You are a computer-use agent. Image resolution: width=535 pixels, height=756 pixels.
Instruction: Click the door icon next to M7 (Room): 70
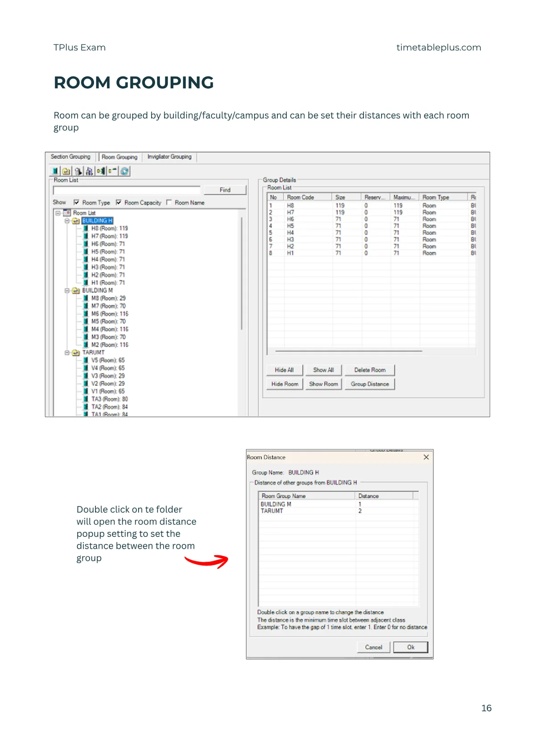point(86,306)
